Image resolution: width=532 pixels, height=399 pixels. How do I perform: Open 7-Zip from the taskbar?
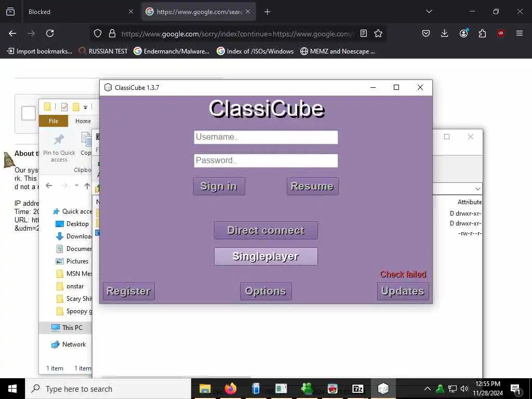click(357, 389)
